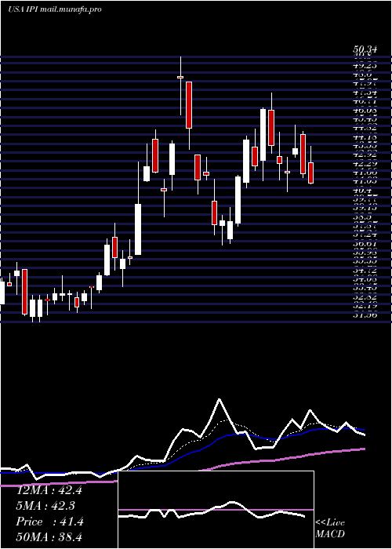Image resolution: width=392 pixels, height=549 pixels.
Task: Click the tall red candle right of peak
Action: click(x=189, y=105)
